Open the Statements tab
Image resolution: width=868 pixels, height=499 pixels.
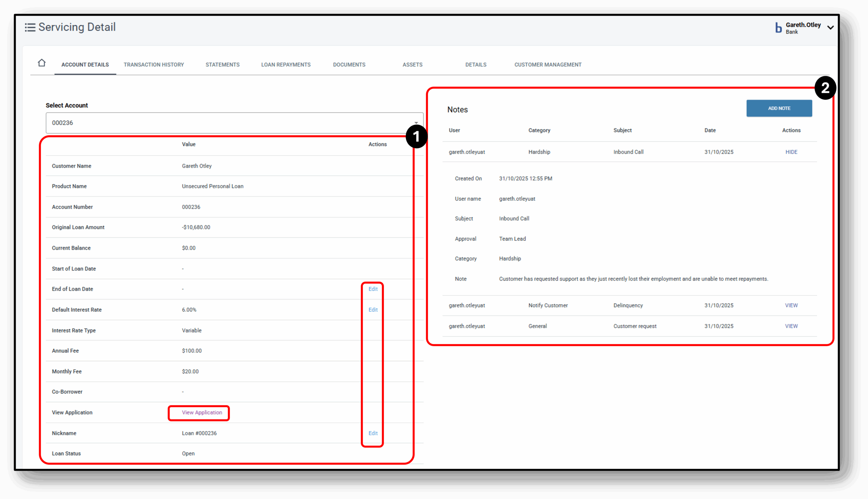point(222,64)
